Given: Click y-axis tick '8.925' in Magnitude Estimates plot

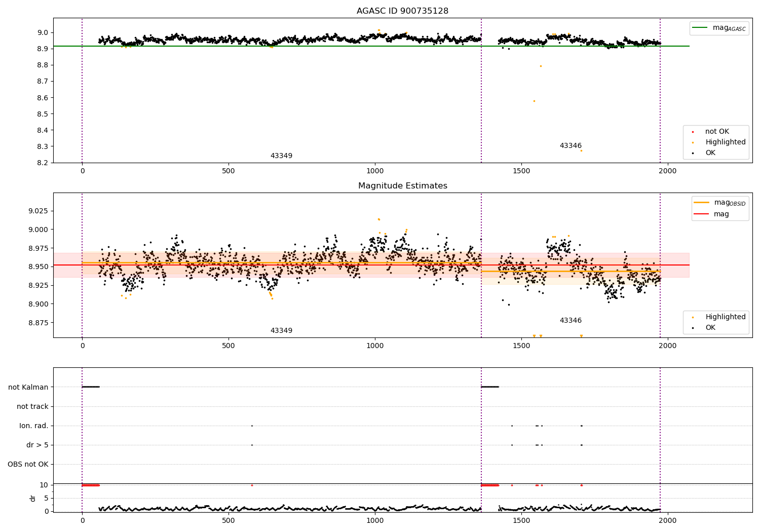Looking at the screenshot, I should point(39,285).
